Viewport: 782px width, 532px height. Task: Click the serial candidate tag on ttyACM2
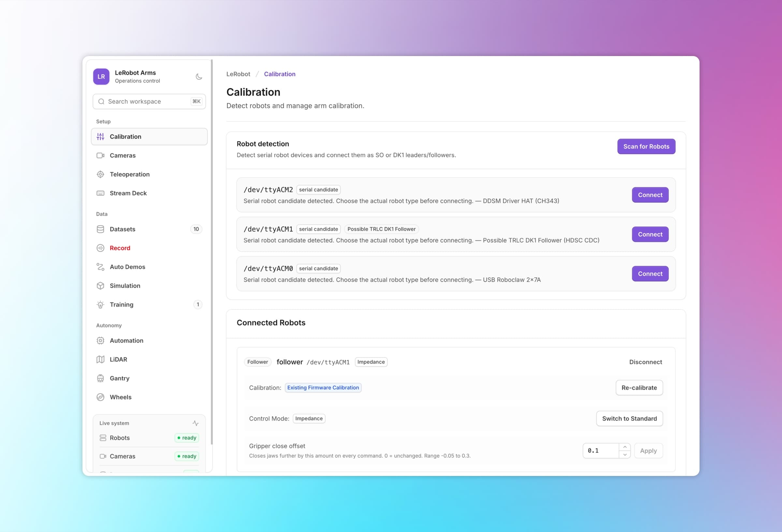coord(318,190)
